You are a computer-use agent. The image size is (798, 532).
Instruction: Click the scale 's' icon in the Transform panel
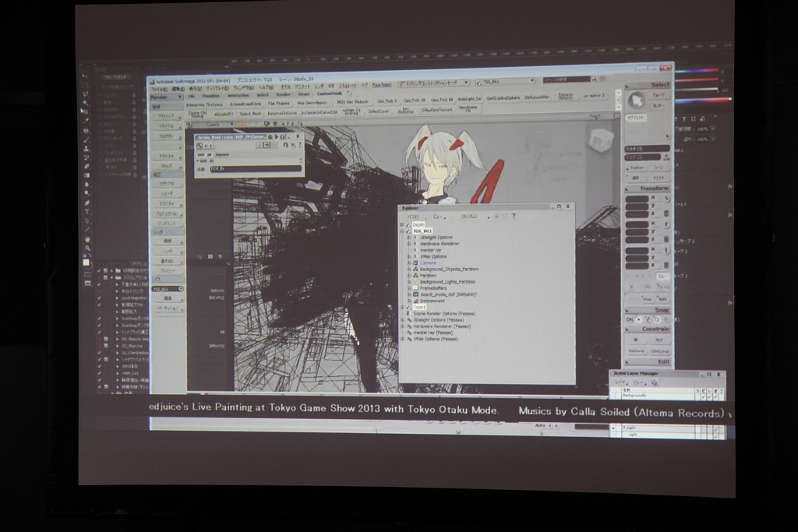(x=667, y=199)
